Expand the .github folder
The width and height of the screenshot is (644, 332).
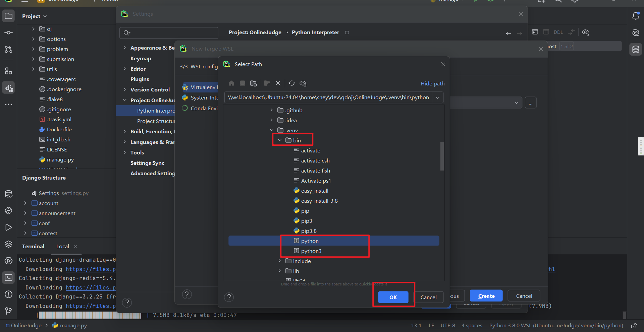tap(272, 110)
